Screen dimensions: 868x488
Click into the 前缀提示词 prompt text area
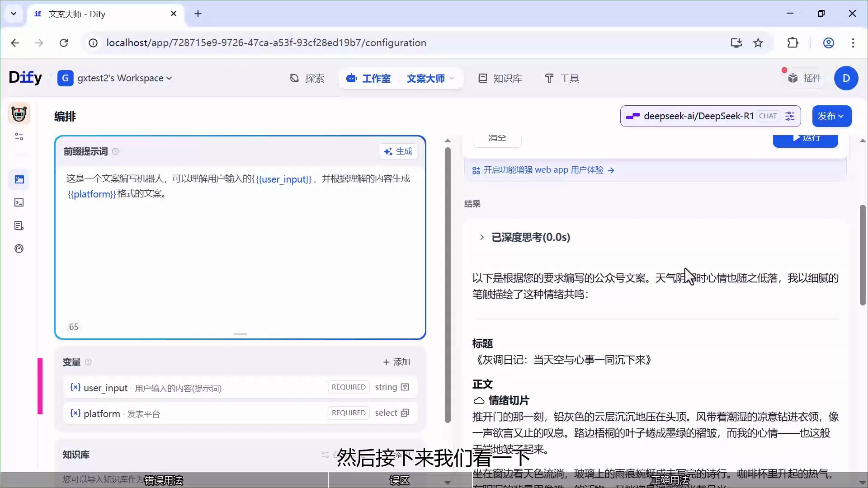(x=240, y=249)
